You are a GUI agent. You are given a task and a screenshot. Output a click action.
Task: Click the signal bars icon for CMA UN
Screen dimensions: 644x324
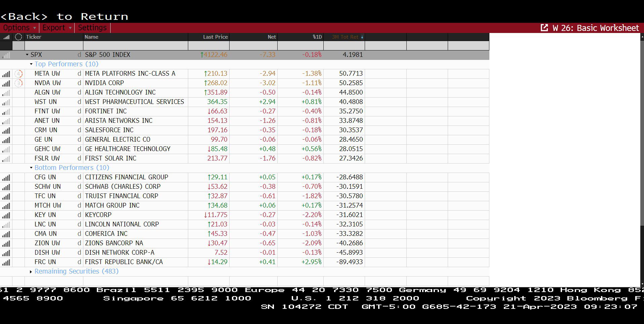click(6, 234)
